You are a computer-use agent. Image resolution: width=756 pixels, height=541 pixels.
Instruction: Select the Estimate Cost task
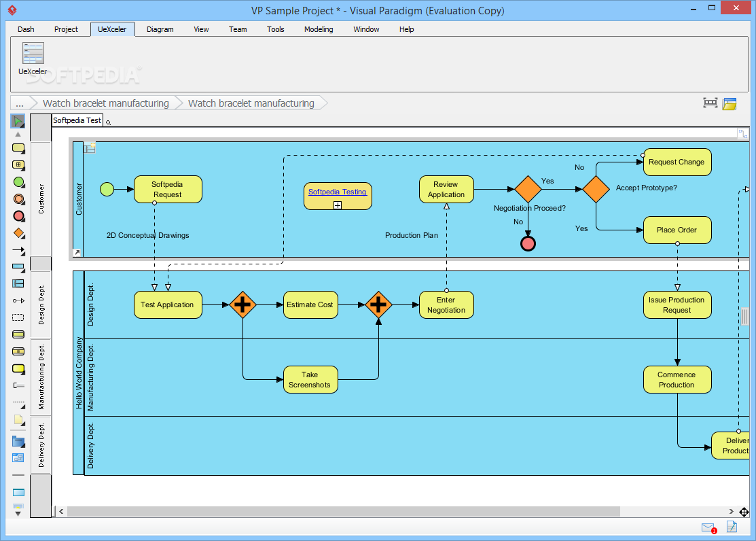310,304
